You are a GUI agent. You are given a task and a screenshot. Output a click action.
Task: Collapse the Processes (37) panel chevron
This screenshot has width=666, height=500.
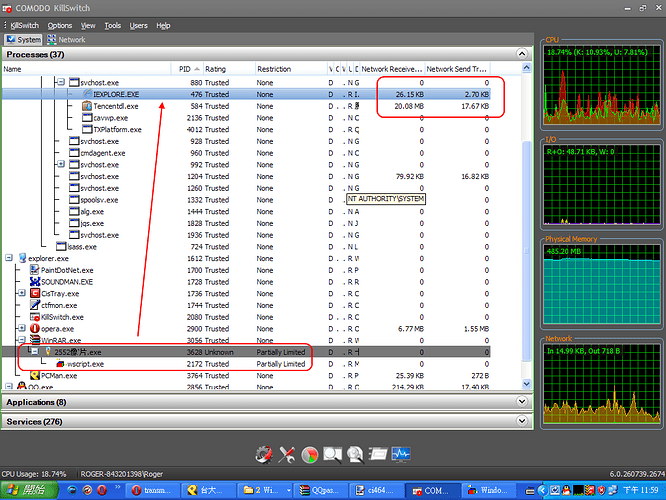[522, 54]
